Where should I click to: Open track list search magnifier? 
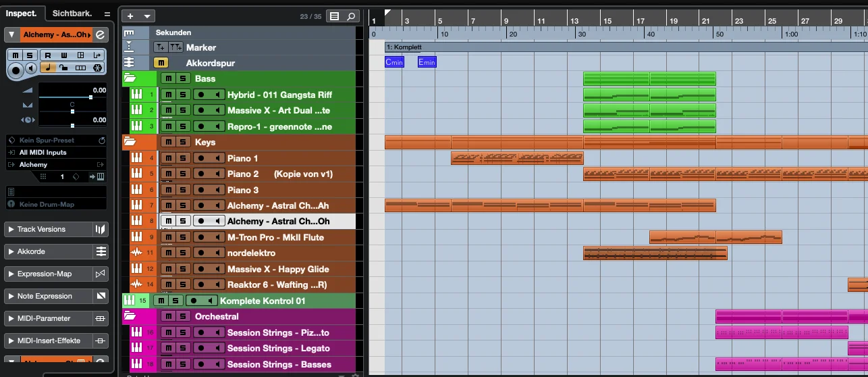pyautogui.click(x=351, y=16)
